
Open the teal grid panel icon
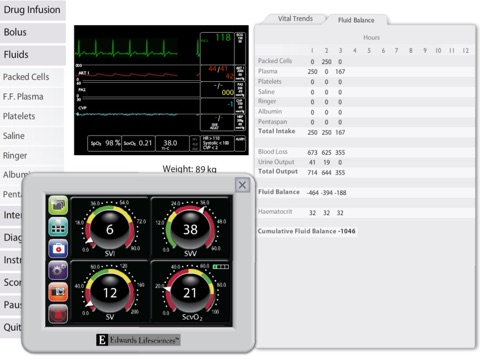tap(58, 227)
